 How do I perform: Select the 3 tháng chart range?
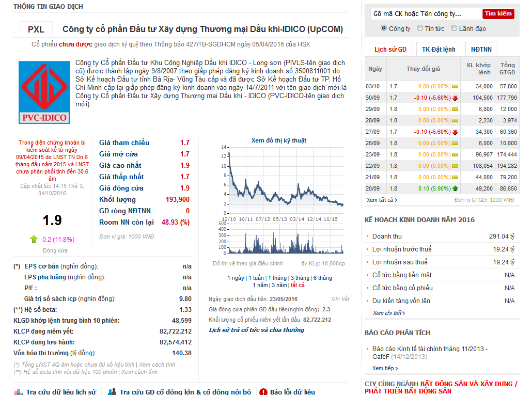pos(300,278)
